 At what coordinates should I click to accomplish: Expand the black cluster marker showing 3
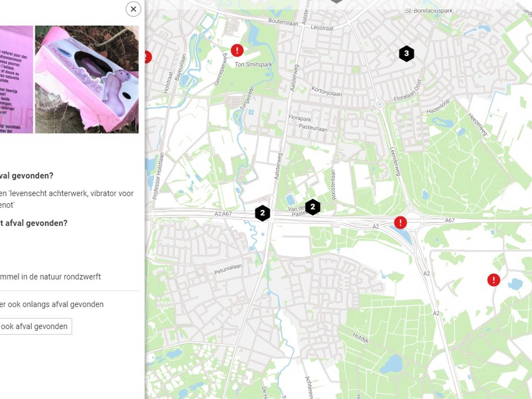pos(406,54)
